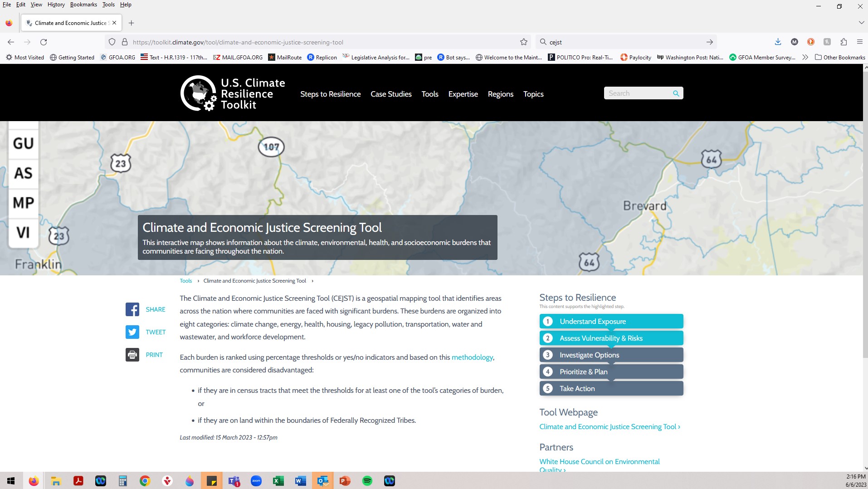The height and width of the screenshot is (489, 868).
Task: Click the Facebook SHARE icon
Action: [132, 309]
